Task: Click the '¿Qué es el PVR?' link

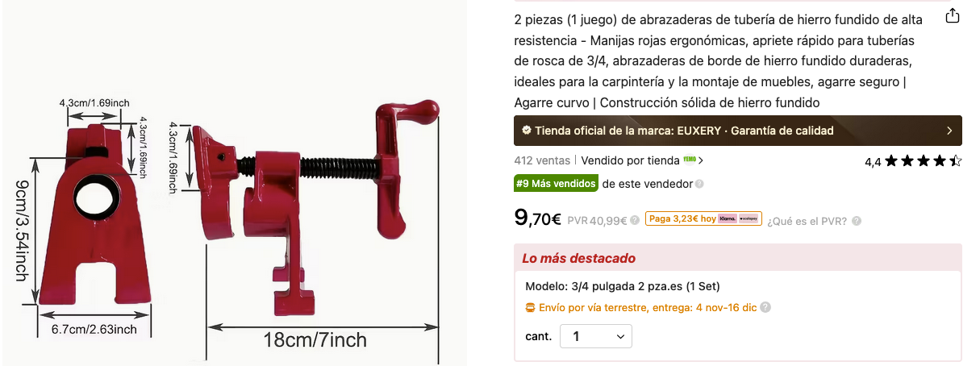Action: click(x=807, y=221)
